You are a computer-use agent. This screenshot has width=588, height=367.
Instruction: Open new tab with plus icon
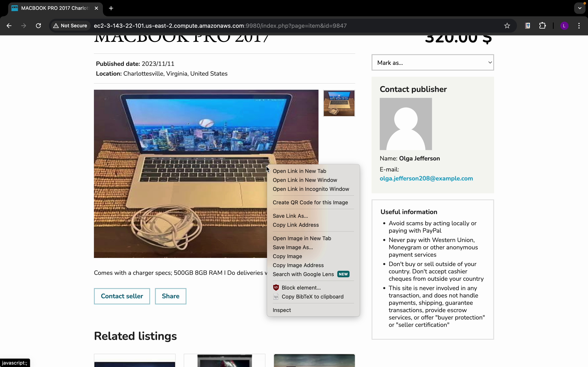pos(111,8)
